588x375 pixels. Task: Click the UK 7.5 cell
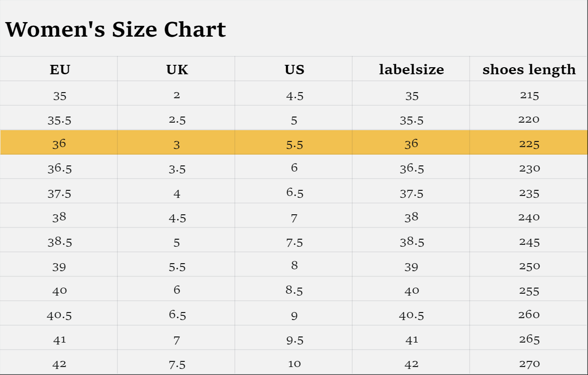(177, 364)
